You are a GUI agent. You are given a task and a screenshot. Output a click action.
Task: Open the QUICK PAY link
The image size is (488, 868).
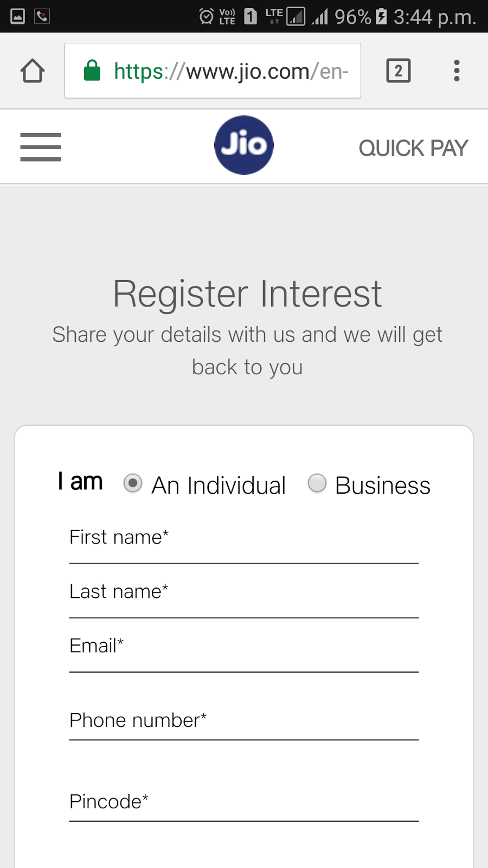tap(413, 148)
